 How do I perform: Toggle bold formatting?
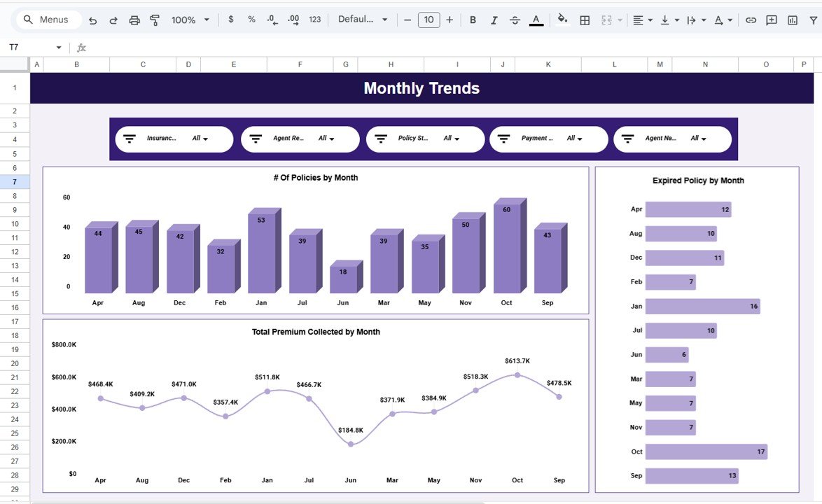(473, 20)
